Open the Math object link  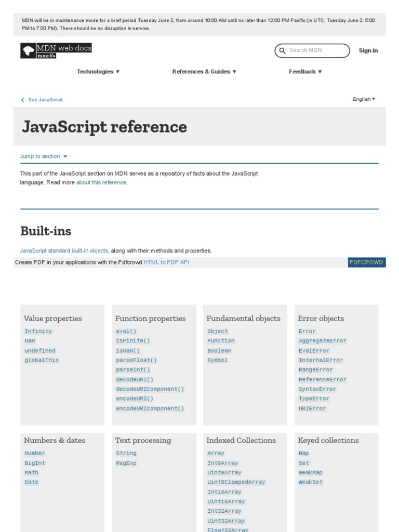[x=31, y=473]
